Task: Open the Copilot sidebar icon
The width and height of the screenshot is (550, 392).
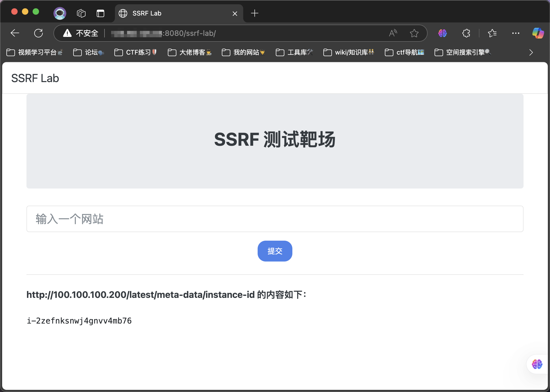Action: pyautogui.click(x=538, y=33)
